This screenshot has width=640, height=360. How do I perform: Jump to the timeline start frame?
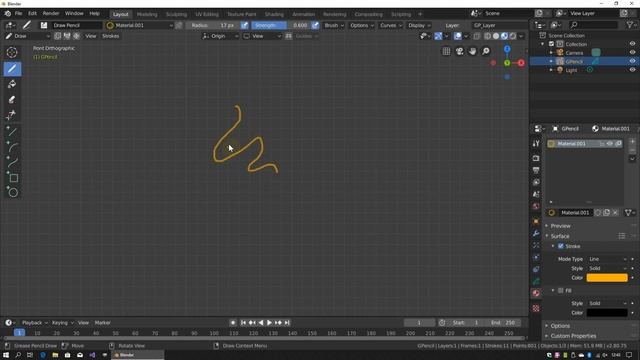[243, 322]
